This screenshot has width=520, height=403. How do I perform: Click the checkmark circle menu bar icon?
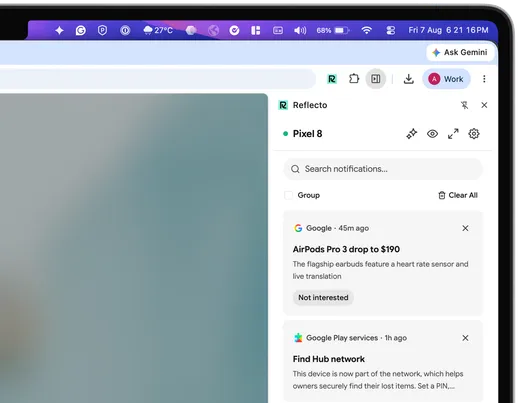[234, 31]
